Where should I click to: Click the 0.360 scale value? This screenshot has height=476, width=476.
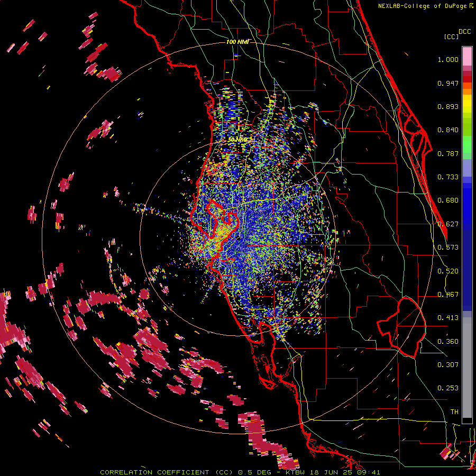(x=448, y=342)
